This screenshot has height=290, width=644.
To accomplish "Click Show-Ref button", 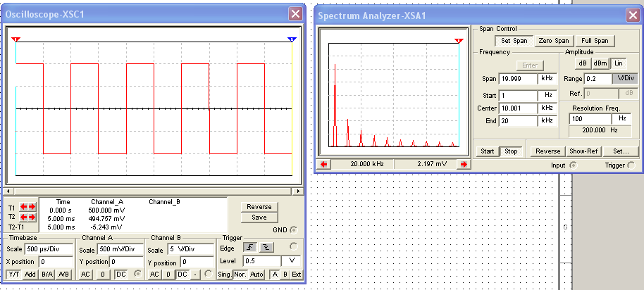I will pos(584,151).
